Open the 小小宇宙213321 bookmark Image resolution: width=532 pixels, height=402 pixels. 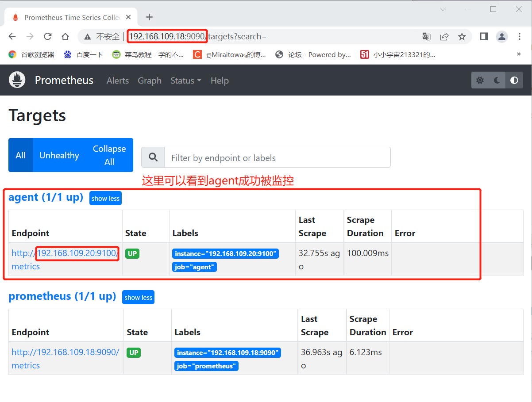(398, 54)
